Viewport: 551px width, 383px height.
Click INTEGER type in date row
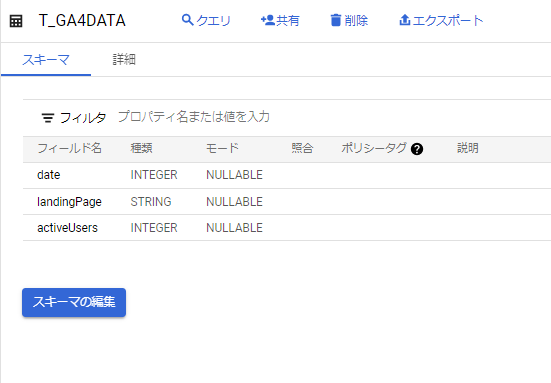(x=154, y=175)
